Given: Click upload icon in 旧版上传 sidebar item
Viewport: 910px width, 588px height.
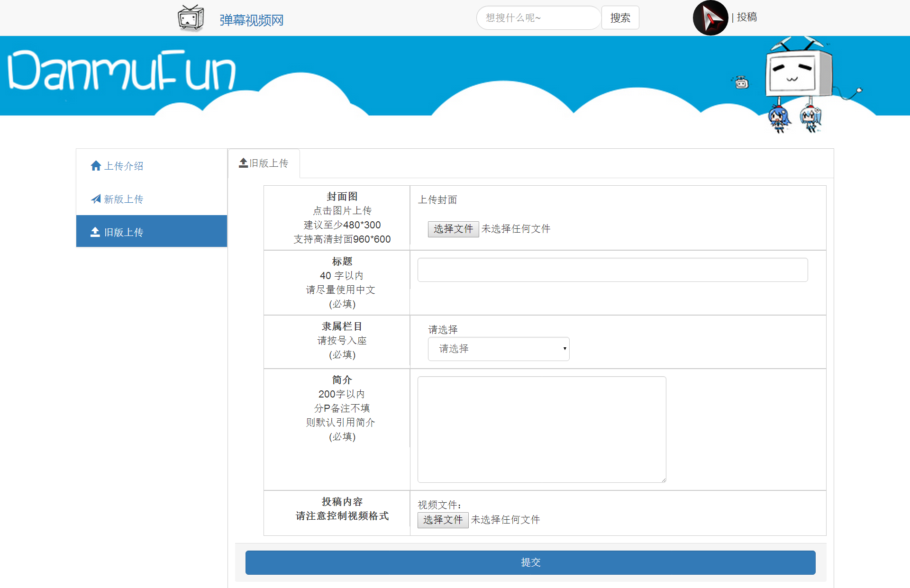Looking at the screenshot, I should [x=95, y=232].
